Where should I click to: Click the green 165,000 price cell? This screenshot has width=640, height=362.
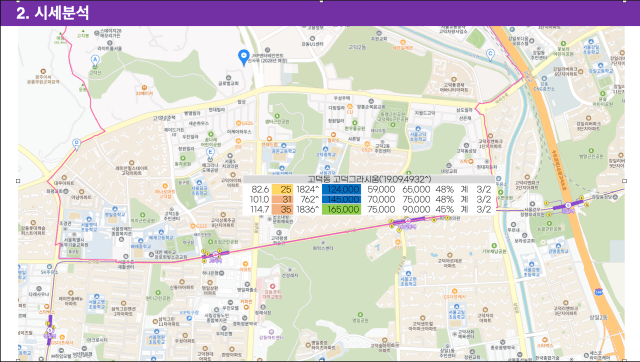[x=341, y=209]
